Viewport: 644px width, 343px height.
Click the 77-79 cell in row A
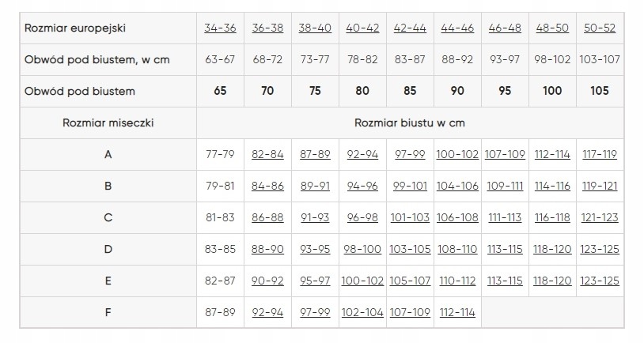[220, 154]
